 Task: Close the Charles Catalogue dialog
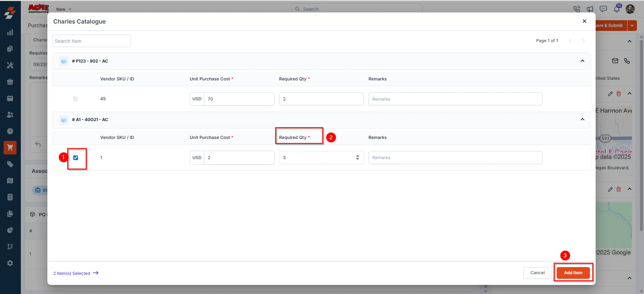[x=585, y=21]
